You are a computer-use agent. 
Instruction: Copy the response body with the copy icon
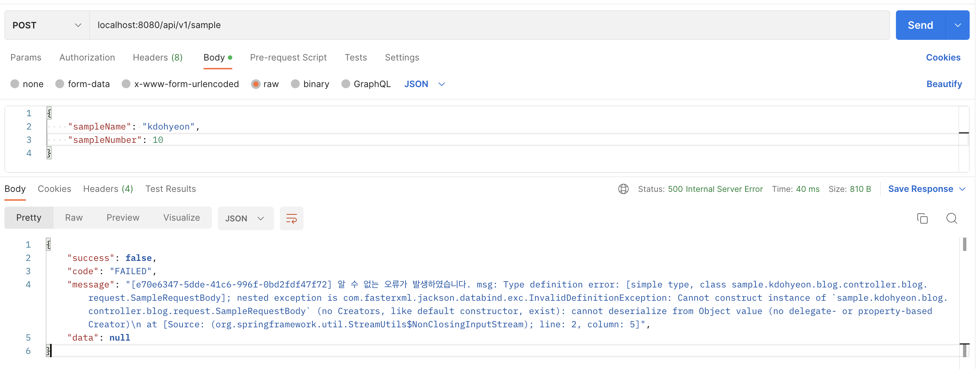coord(922,218)
